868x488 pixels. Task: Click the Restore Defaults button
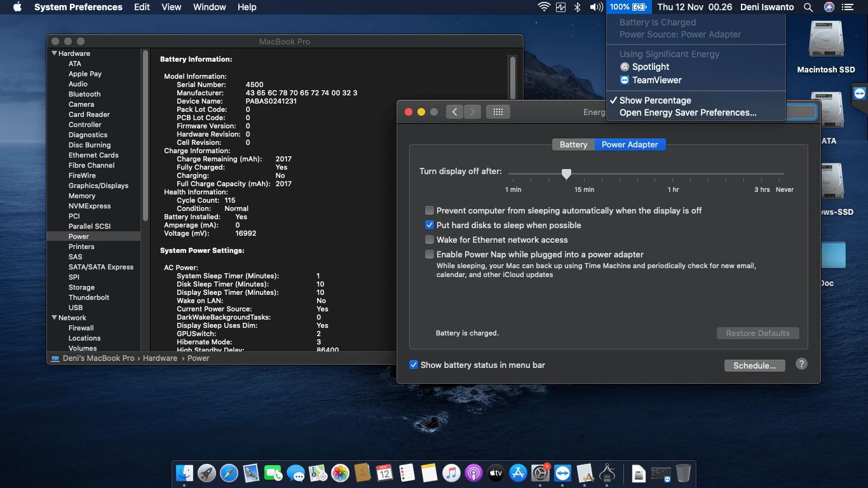[x=757, y=333]
